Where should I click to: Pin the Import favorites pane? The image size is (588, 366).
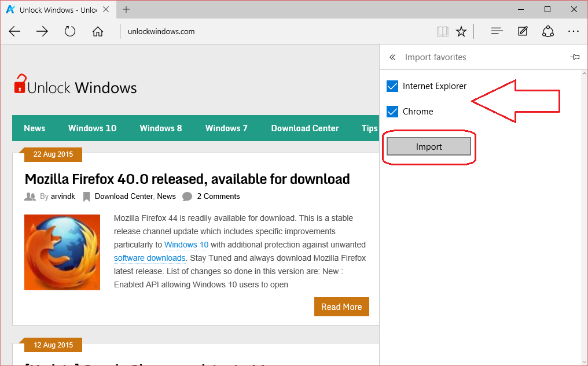(575, 57)
